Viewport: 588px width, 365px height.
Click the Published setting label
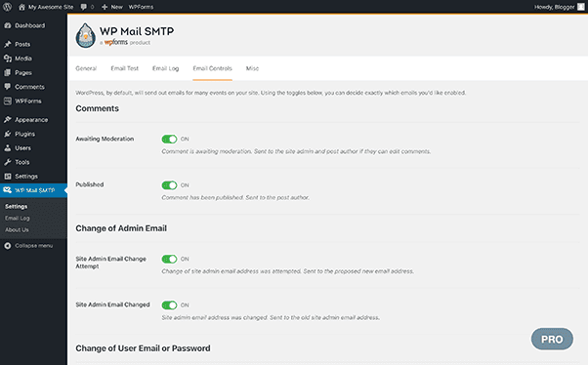pyautogui.click(x=90, y=184)
